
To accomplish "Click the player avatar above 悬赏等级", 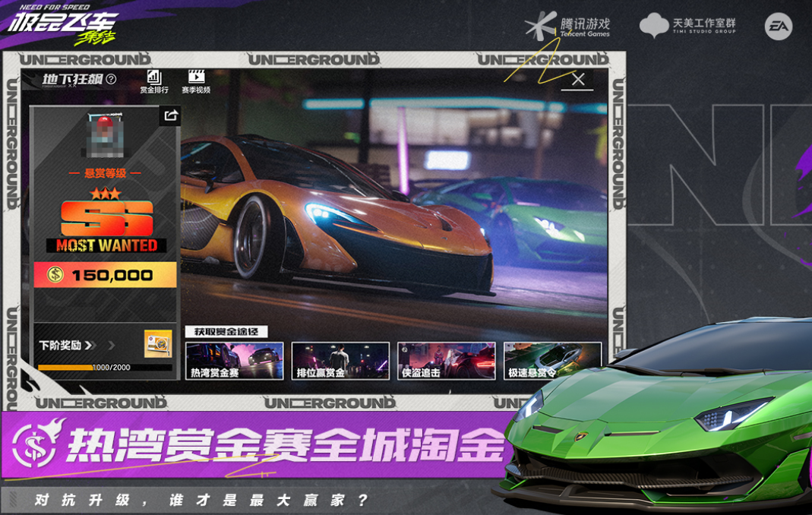I will (105, 135).
